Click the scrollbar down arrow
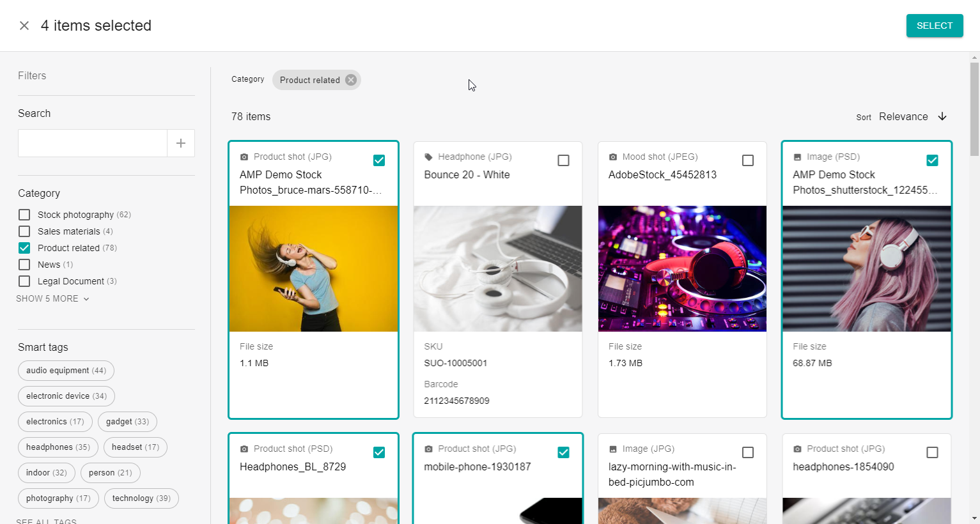980x524 pixels. tap(974, 518)
